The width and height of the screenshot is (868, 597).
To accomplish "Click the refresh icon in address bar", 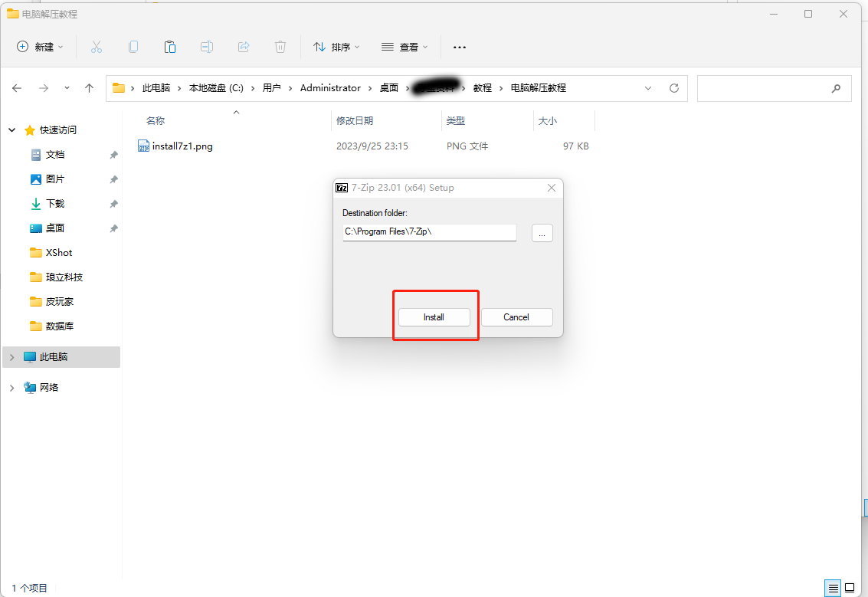I will point(673,88).
